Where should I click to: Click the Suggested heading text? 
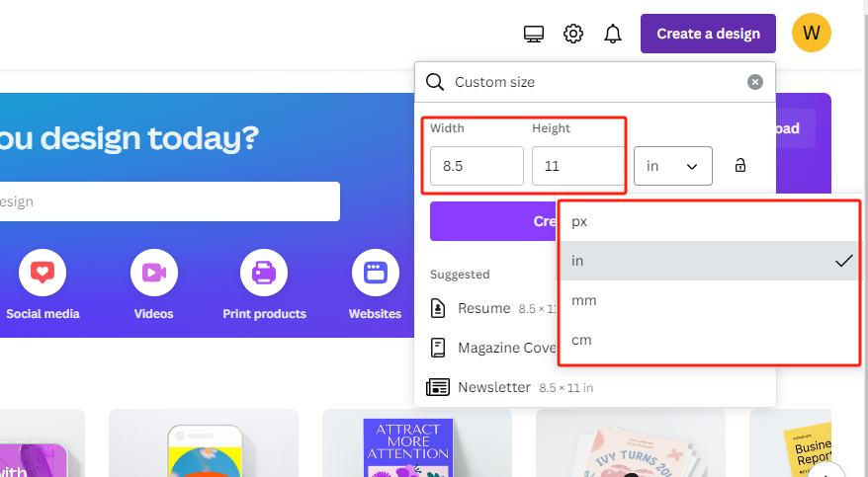pyautogui.click(x=460, y=275)
